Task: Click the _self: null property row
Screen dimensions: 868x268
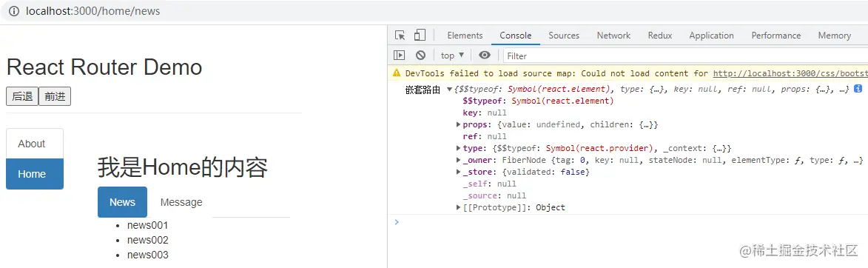Action: (x=489, y=184)
